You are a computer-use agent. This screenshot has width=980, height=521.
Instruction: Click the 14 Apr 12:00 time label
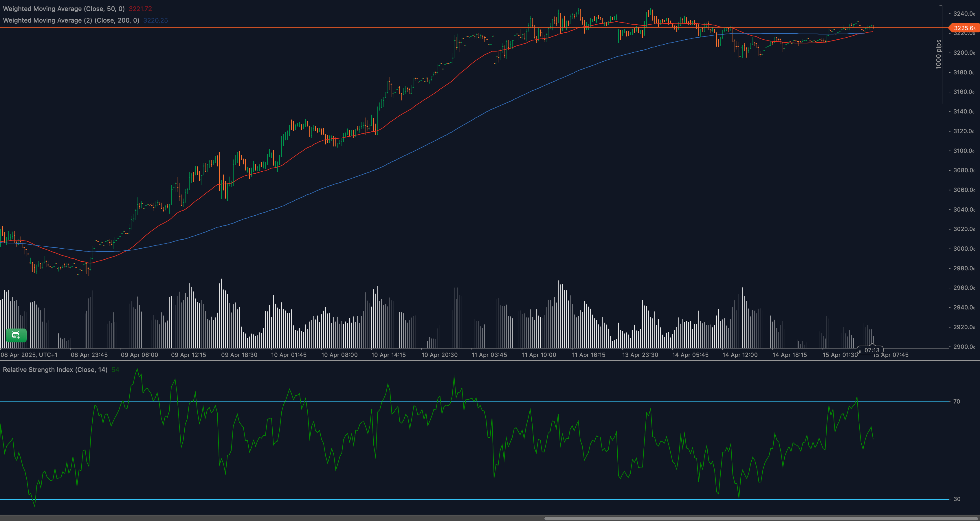click(x=740, y=355)
